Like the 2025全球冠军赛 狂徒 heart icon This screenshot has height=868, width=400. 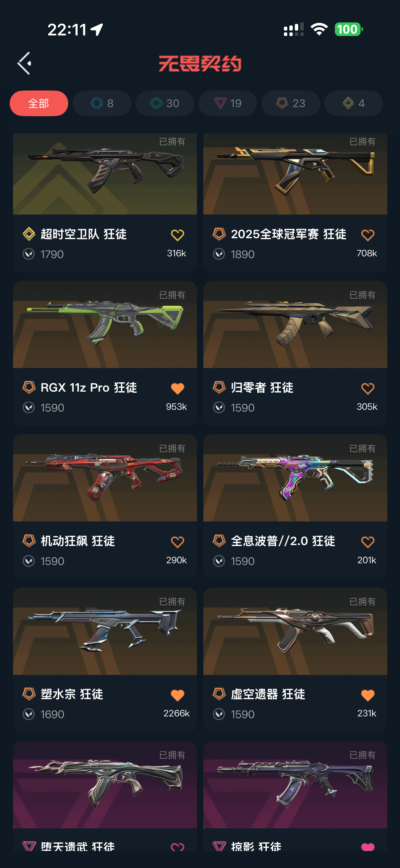pos(368,235)
